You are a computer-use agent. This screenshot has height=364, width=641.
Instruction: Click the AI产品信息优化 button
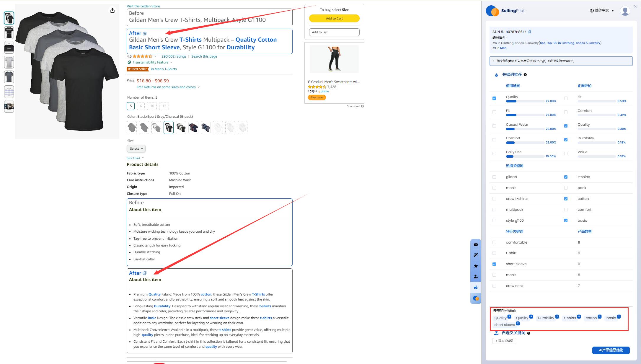611,350
